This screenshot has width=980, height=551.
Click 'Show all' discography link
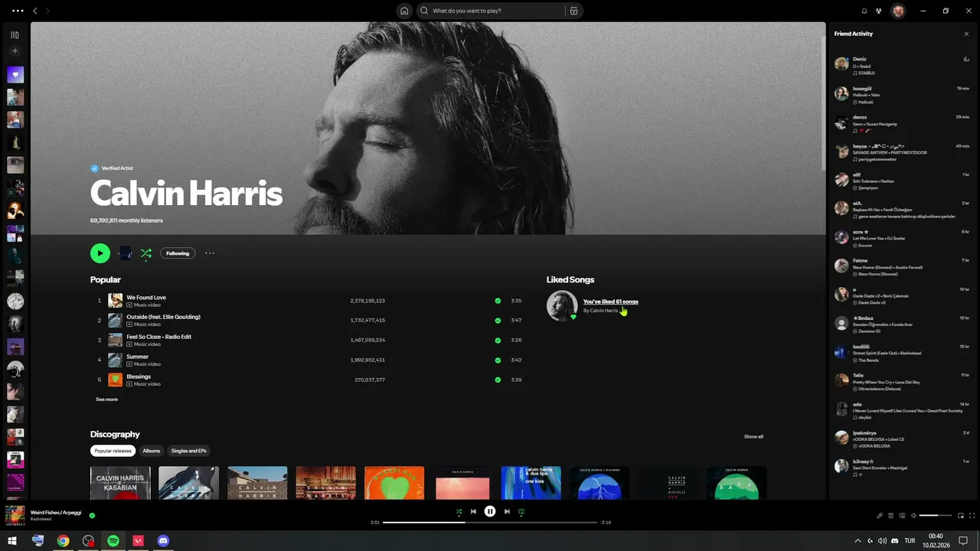click(x=753, y=436)
